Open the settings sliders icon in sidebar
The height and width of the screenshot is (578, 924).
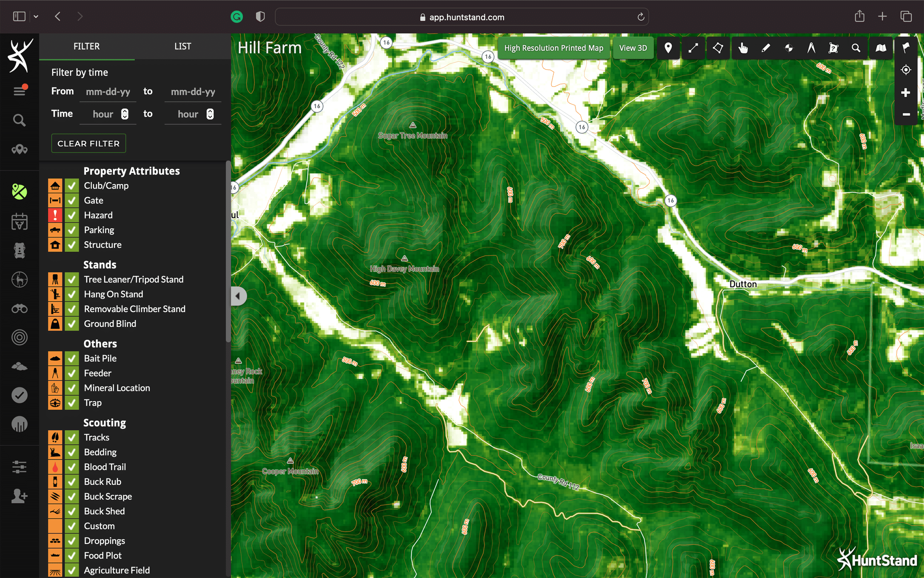19,467
